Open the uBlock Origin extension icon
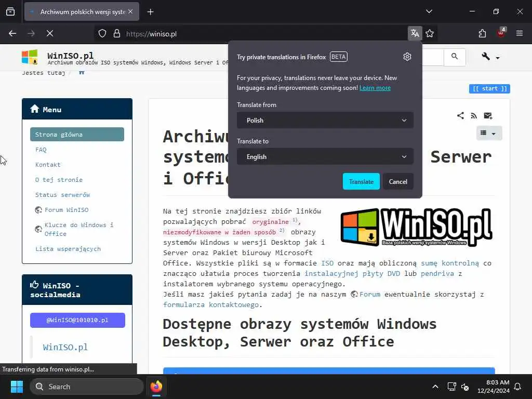The height and width of the screenshot is (399, 532). point(501,33)
